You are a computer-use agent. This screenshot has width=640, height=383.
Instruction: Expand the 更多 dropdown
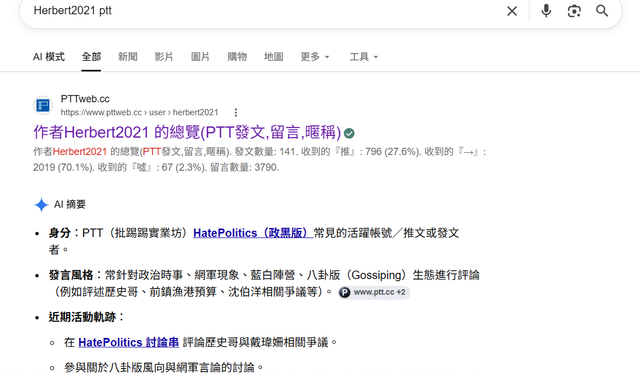[x=315, y=57]
